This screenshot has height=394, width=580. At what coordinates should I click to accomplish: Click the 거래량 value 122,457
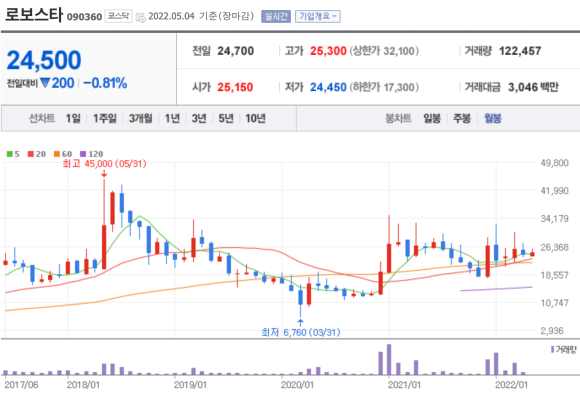pos(520,51)
